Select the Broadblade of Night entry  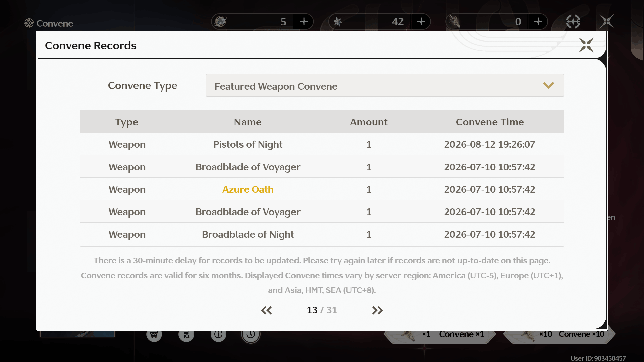coord(248,234)
